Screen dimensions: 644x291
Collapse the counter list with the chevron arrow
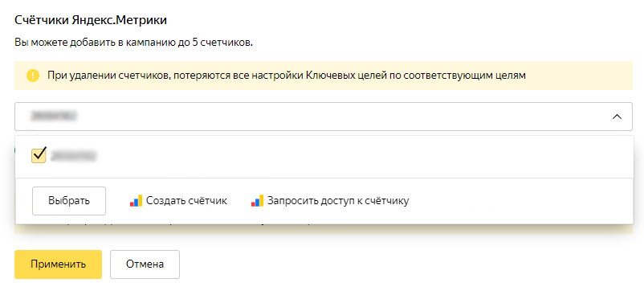tap(617, 117)
